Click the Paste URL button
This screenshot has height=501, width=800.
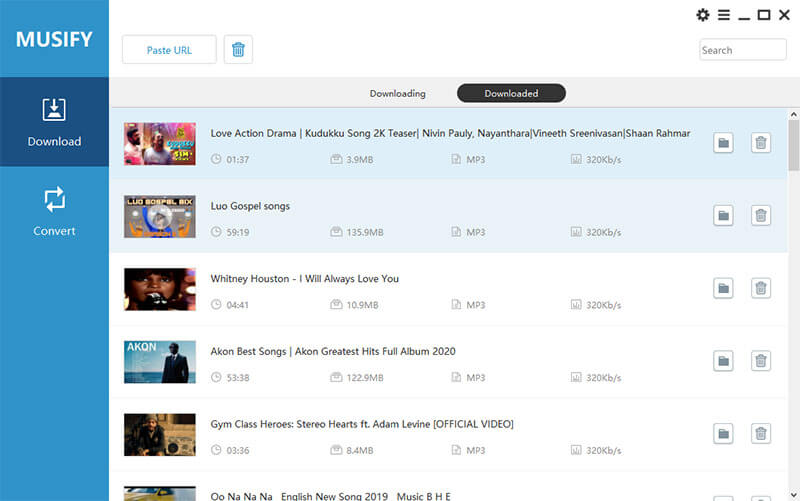point(169,49)
